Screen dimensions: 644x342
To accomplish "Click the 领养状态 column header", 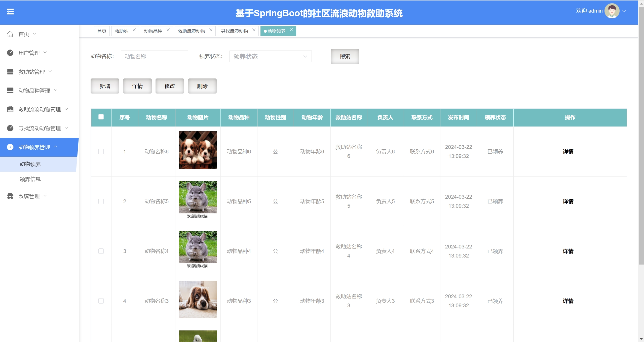I will coord(495,117).
